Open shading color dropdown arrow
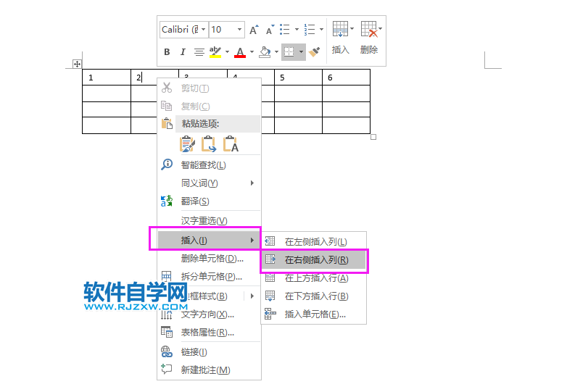Screen dimensions: 567x392 (x=277, y=52)
